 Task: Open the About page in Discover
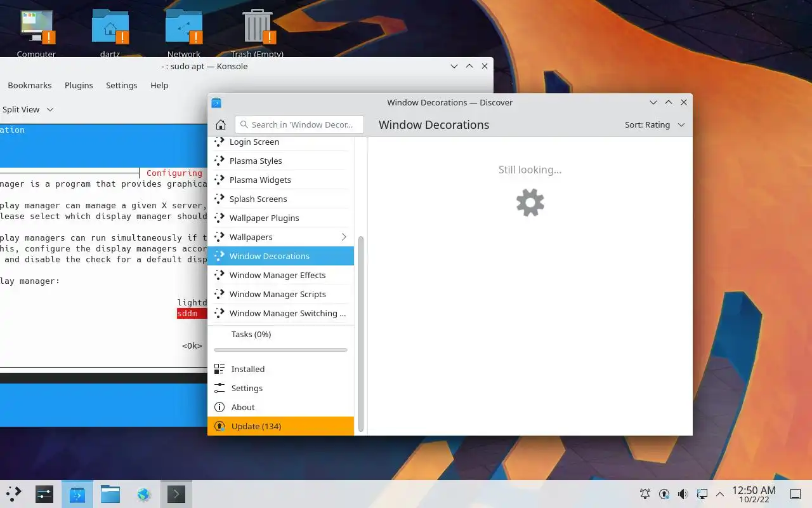coord(280,407)
